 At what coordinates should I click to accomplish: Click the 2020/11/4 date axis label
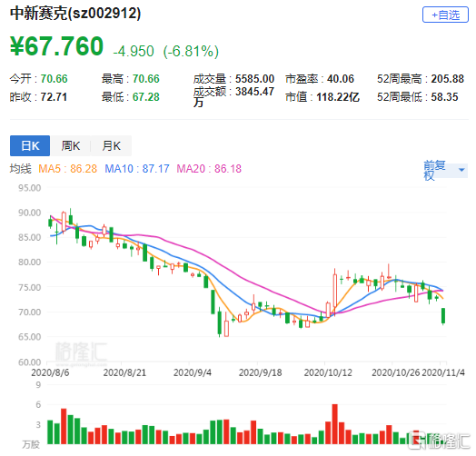(x=443, y=372)
